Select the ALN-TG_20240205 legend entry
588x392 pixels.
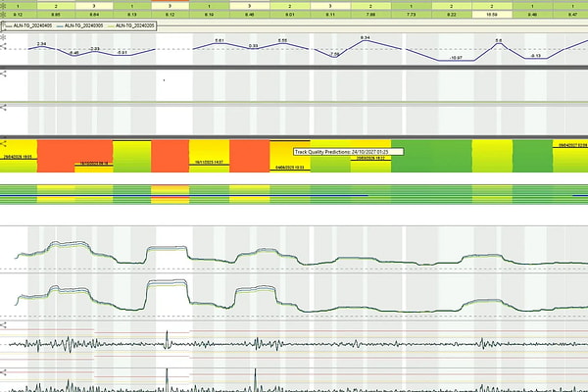click(x=130, y=25)
